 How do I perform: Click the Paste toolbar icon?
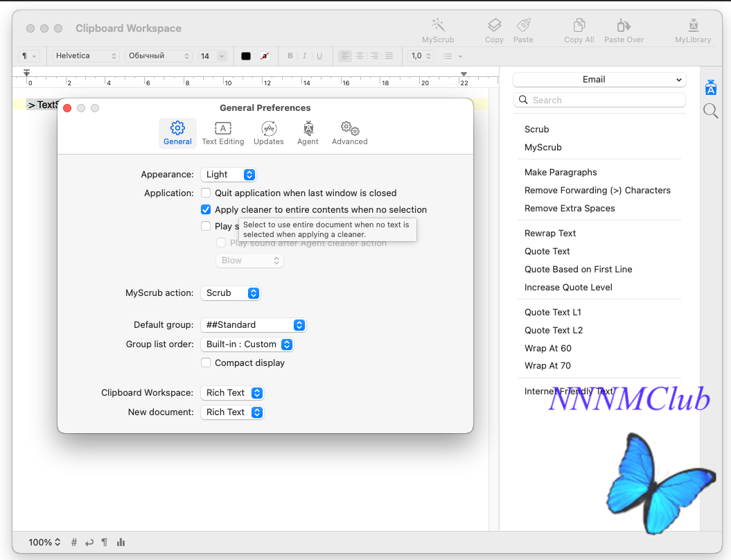point(523,30)
